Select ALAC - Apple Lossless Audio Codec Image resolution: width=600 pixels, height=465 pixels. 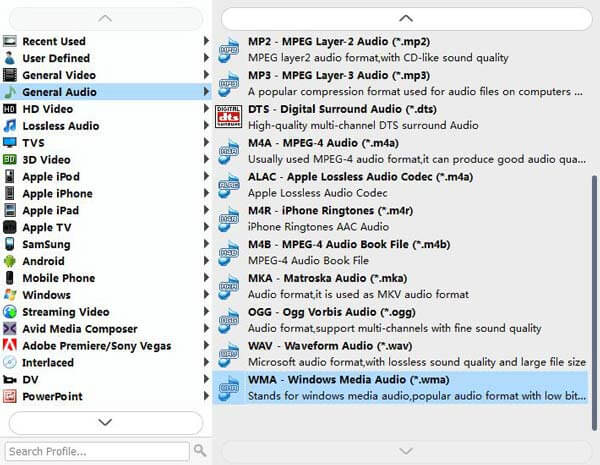tap(400, 185)
